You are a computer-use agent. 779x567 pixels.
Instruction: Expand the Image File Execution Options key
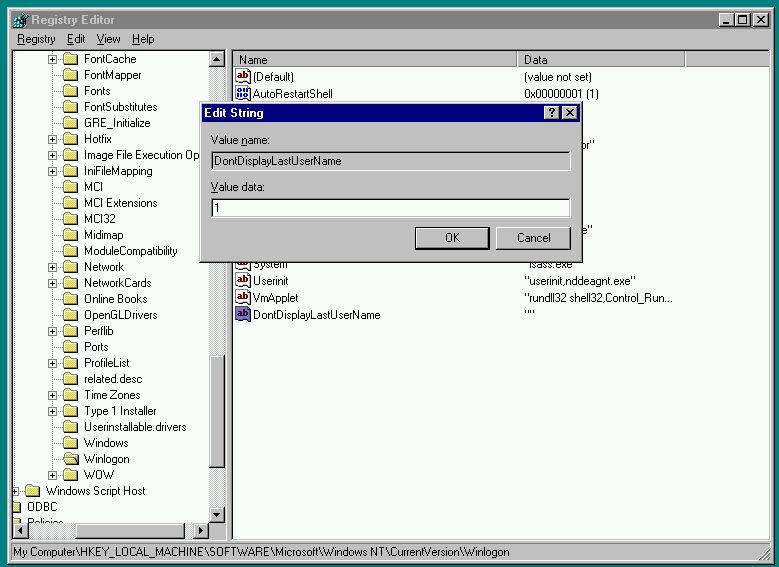pyautogui.click(x=52, y=156)
